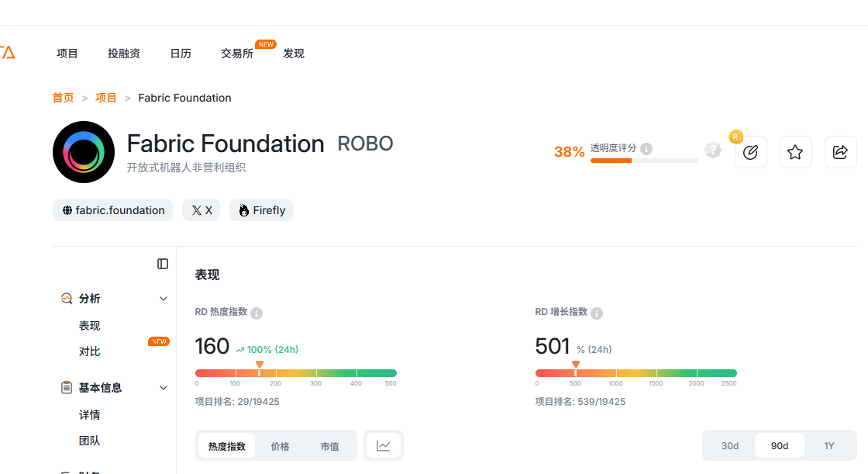Click the line chart view icon
The image size is (868, 474).
(384, 445)
